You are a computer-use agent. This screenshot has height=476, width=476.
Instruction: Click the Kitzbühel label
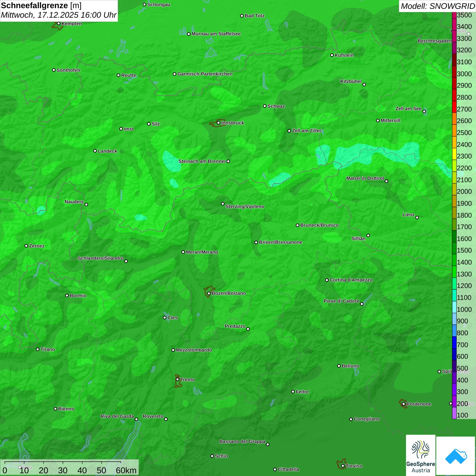pyautogui.click(x=351, y=81)
